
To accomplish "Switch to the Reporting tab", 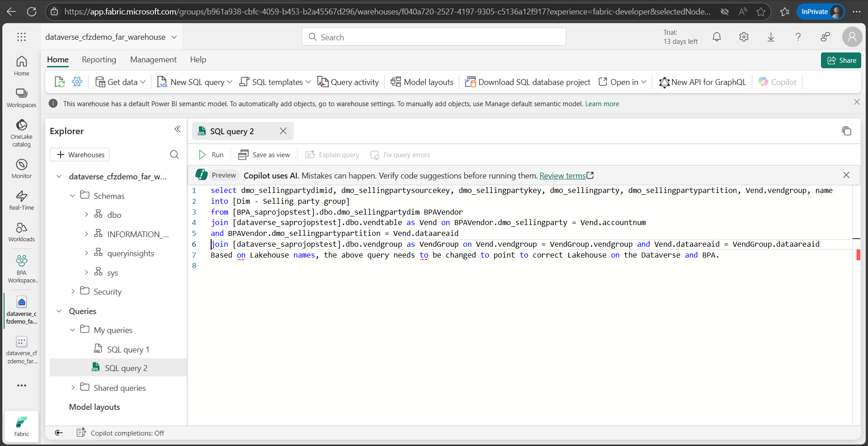I will (99, 60).
